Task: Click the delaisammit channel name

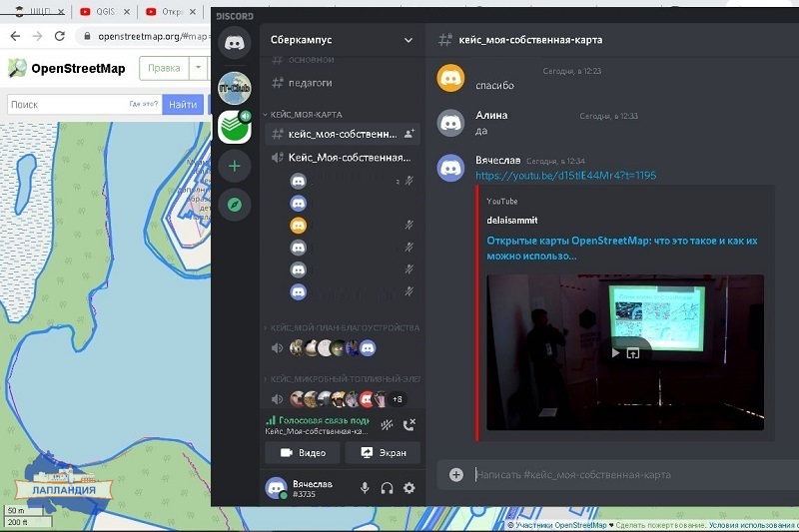Action: 512,221
